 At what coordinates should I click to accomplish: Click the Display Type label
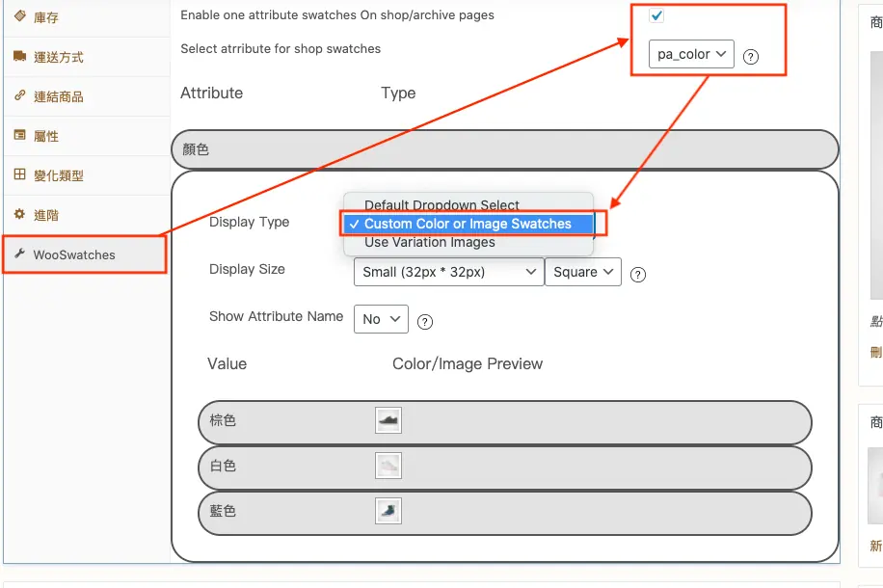pyautogui.click(x=249, y=222)
